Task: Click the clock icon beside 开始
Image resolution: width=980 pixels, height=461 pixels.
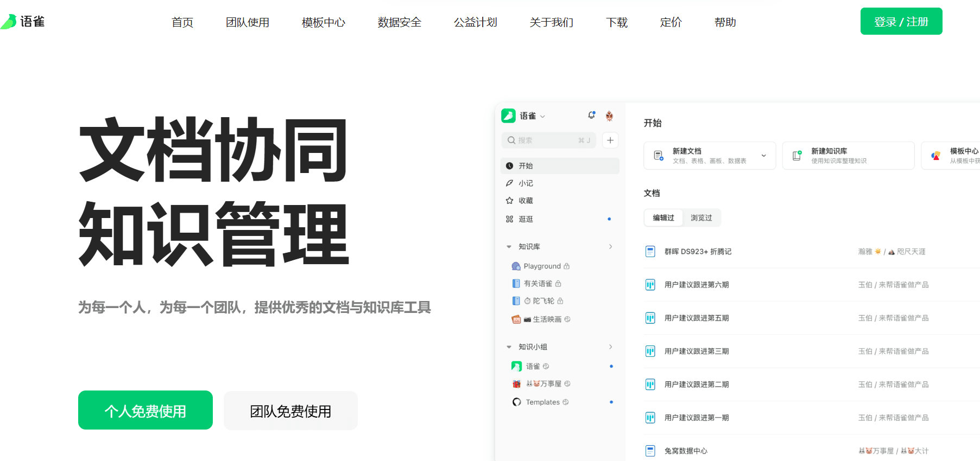Action: 509,166
